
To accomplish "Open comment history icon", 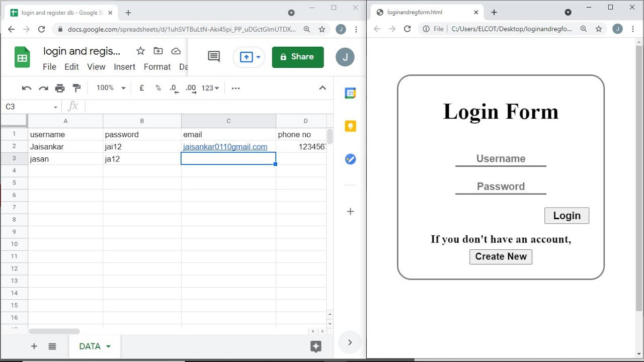I will 214,57.
